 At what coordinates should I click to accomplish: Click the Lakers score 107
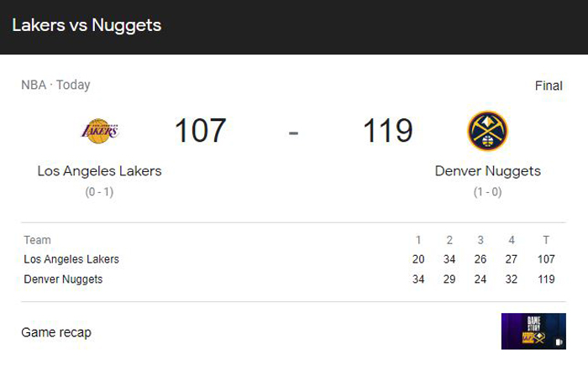[x=200, y=130]
